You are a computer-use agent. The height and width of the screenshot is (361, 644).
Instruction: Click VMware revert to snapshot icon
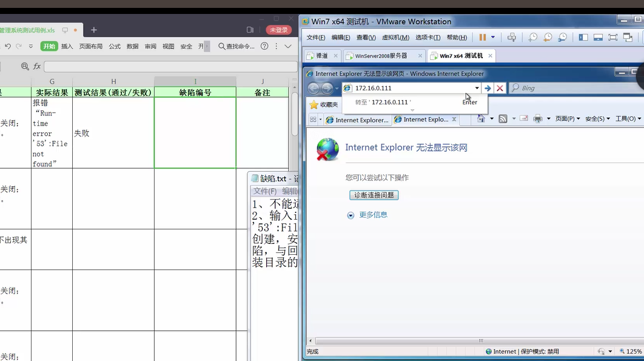(x=548, y=38)
